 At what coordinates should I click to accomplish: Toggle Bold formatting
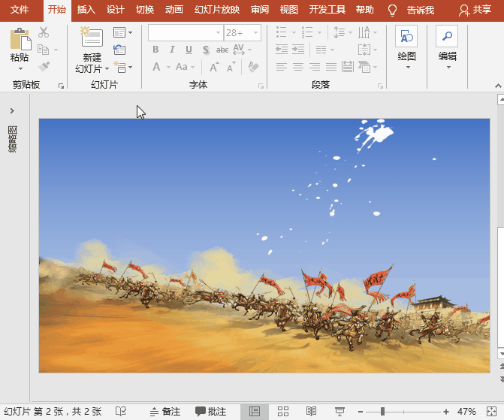[155, 49]
